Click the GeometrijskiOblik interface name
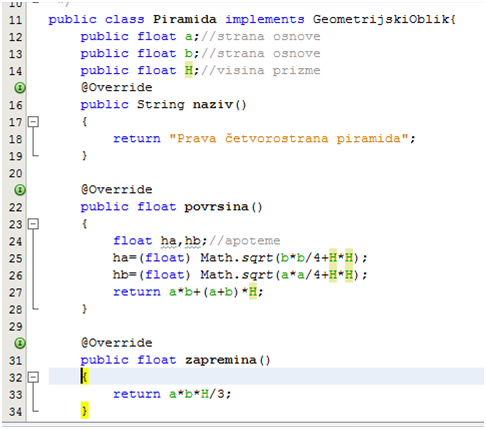Image resolution: width=486 pixels, height=429 pixels. point(380,19)
